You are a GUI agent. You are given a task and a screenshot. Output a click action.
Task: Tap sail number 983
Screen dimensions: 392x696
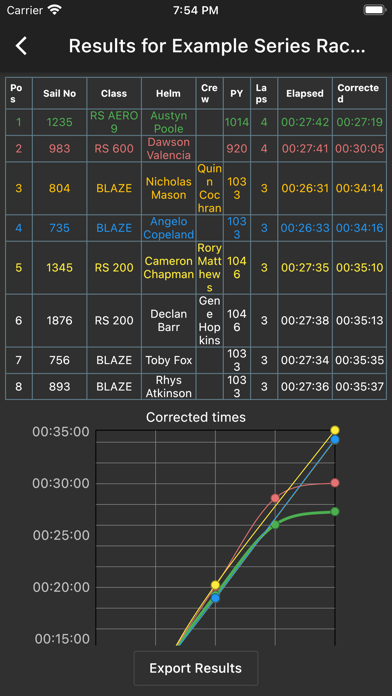(x=59, y=149)
